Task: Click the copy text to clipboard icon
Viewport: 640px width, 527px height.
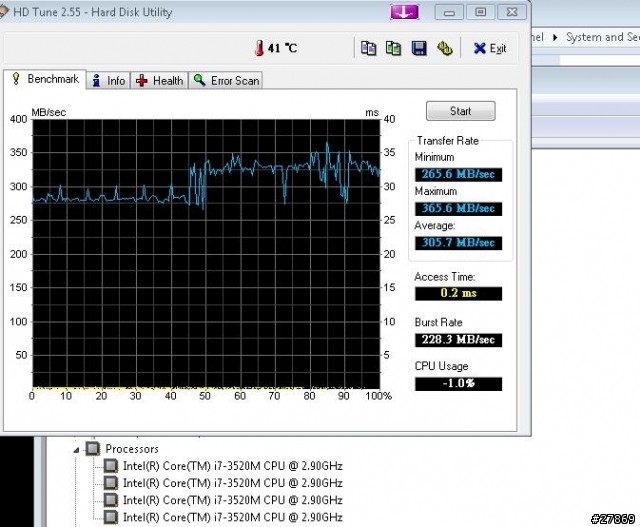Action: [x=368, y=48]
